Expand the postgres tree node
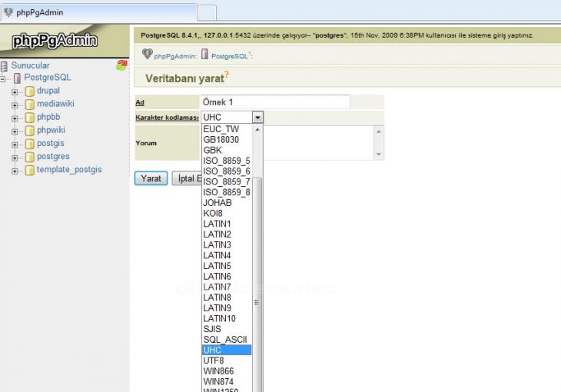 (15, 158)
